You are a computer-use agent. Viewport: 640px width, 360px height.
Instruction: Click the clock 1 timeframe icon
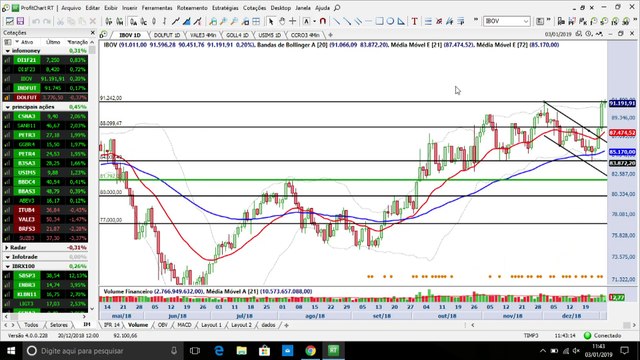pos(594,21)
